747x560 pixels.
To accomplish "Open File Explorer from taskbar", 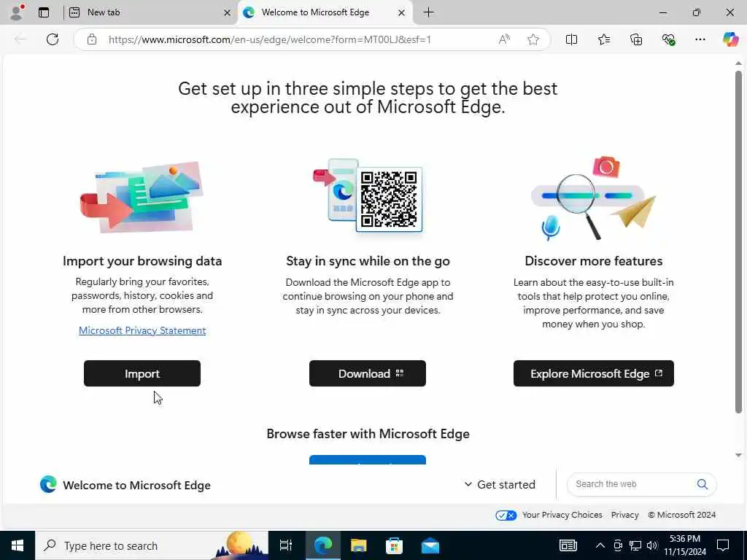I will click(x=358, y=545).
